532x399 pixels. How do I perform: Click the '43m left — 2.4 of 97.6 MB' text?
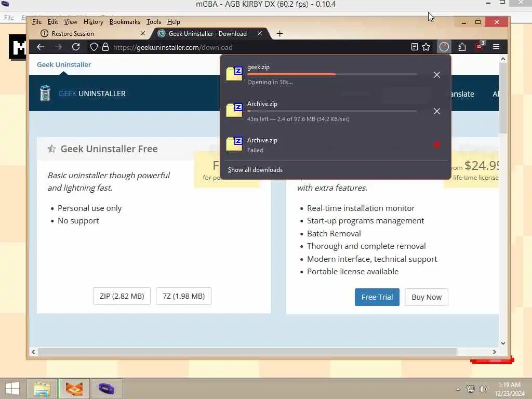click(x=298, y=119)
